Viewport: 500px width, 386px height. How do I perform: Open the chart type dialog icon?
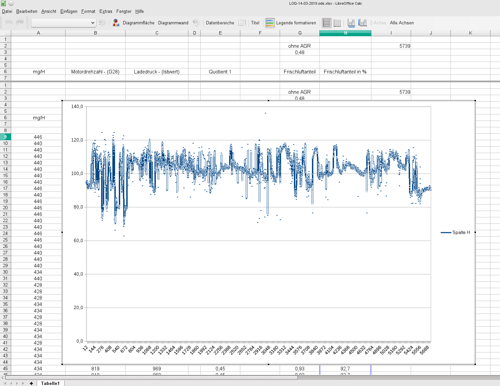click(116, 23)
